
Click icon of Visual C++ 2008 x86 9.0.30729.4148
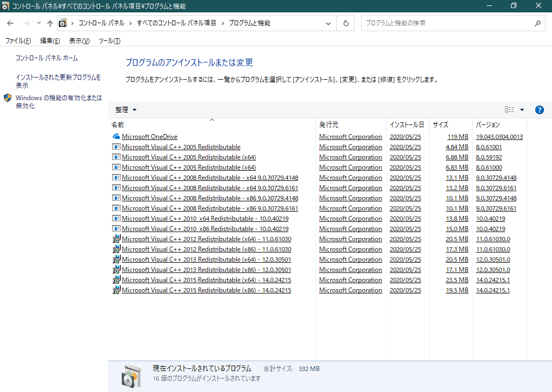[116, 198]
